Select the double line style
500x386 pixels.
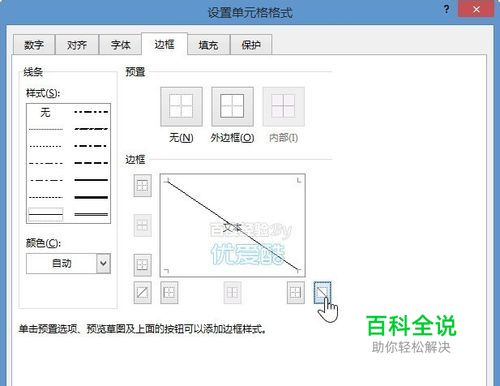91,214
